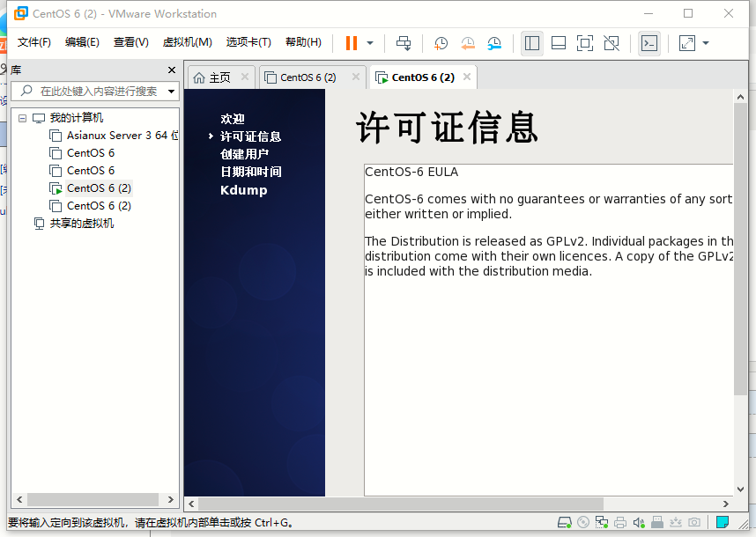Click the CD/DVD drive status icon

[583, 523]
